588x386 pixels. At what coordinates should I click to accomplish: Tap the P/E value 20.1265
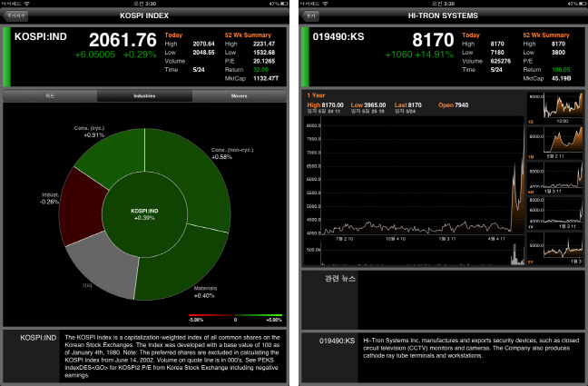[x=264, y=61]
